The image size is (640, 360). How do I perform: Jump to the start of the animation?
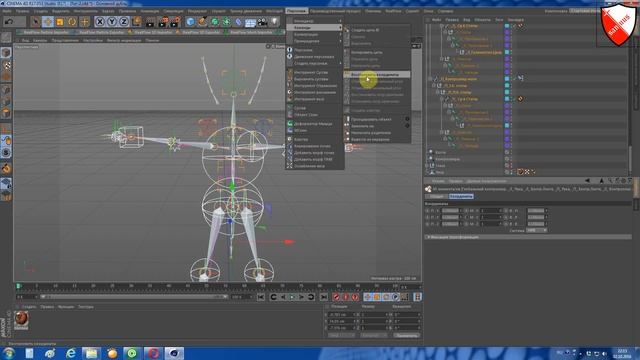tap(260, 297)
